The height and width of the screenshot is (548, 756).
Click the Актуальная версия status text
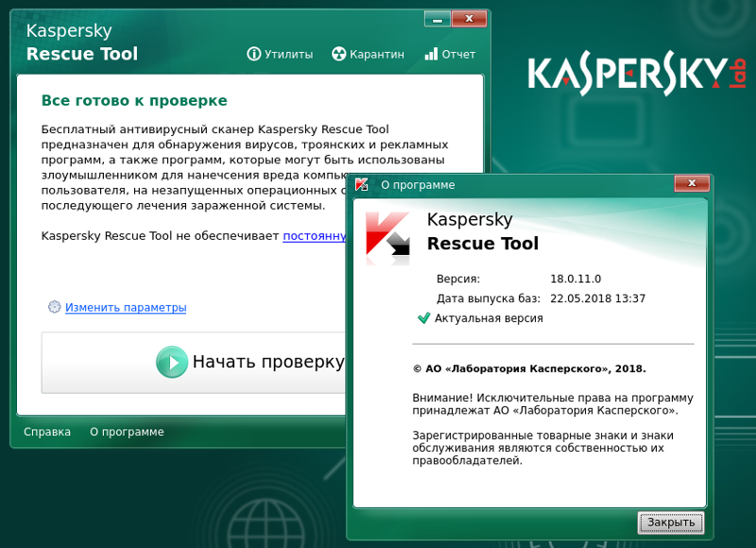click(x=489, y=318)
